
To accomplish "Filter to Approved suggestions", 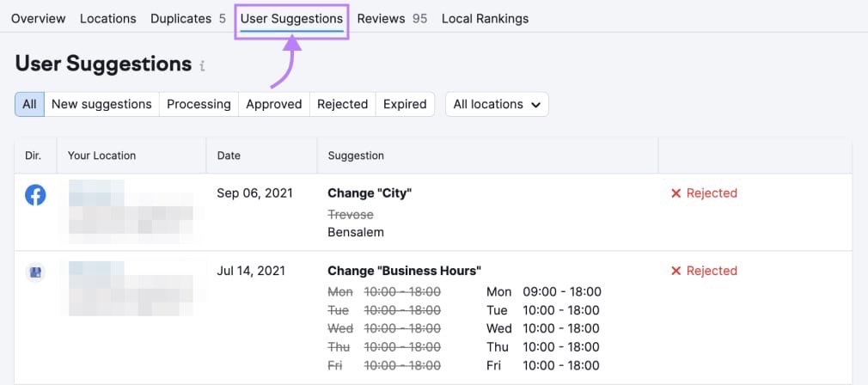I will [273, 104].
